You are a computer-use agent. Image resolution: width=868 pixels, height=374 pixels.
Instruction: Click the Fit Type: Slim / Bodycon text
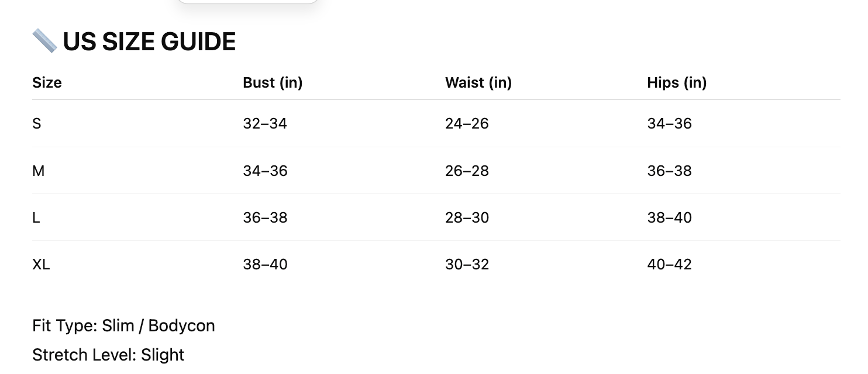coord(123,325)
